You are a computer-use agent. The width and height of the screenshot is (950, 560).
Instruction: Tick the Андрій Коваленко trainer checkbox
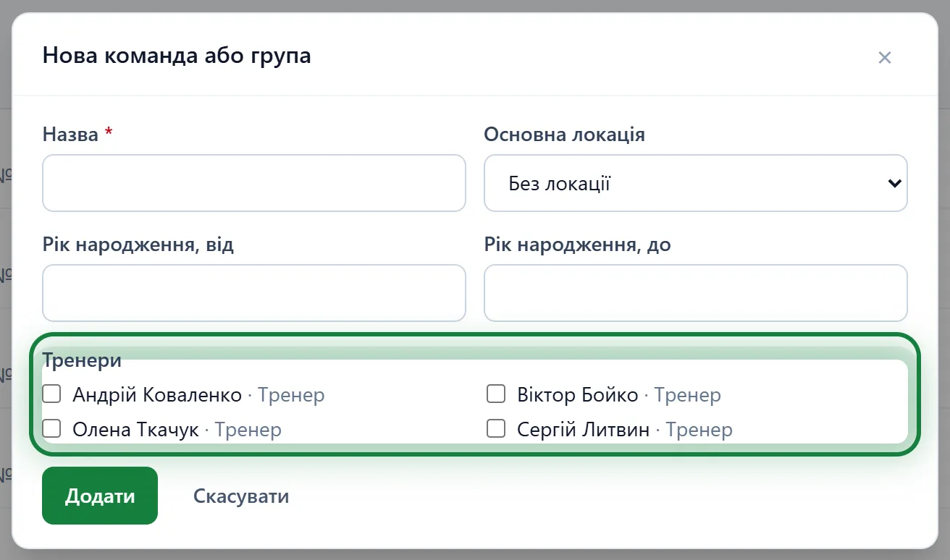click(x=51, y=394)
